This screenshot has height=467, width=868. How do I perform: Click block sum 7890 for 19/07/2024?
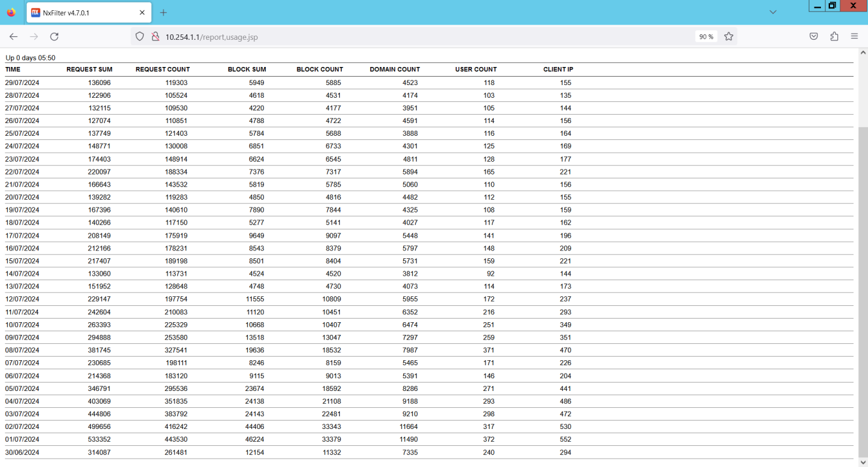[256, 210]
